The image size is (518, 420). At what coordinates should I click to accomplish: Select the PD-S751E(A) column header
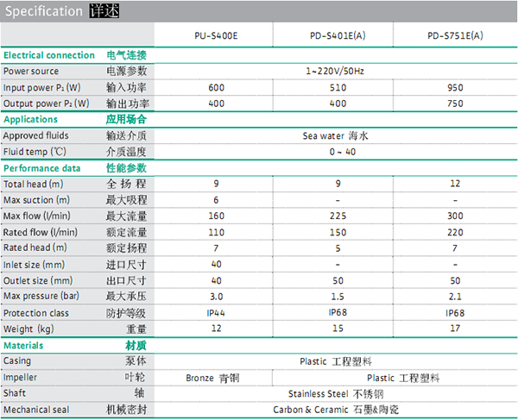coord(455,36)
